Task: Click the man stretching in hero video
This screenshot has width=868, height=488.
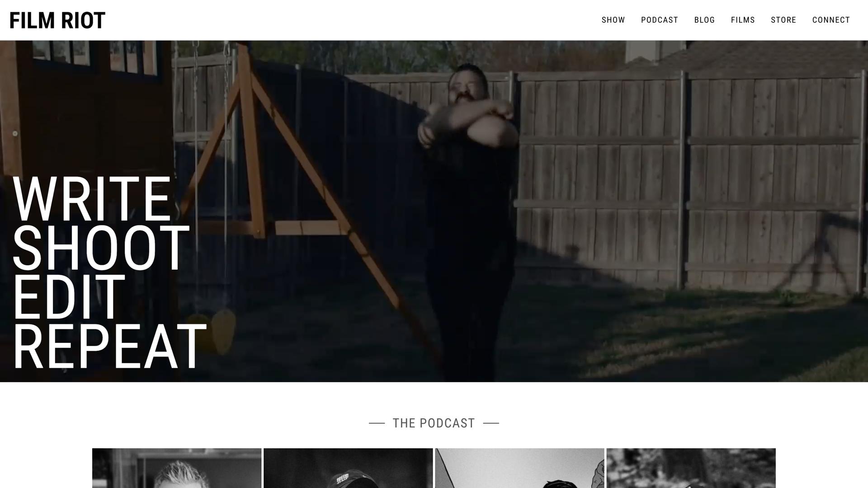Action: (x=468, y=221)
